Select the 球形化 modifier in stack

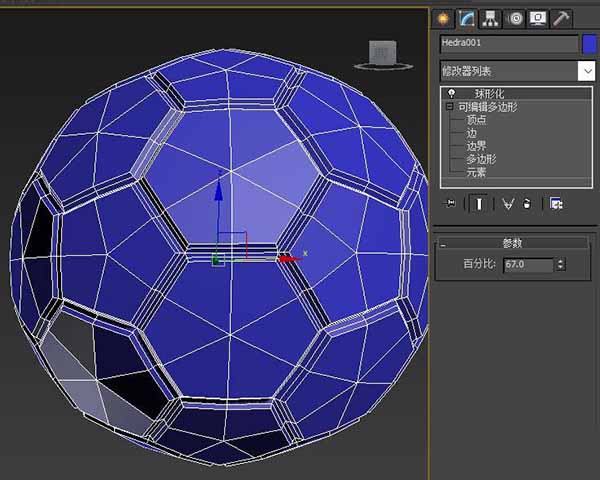(490, 93)
